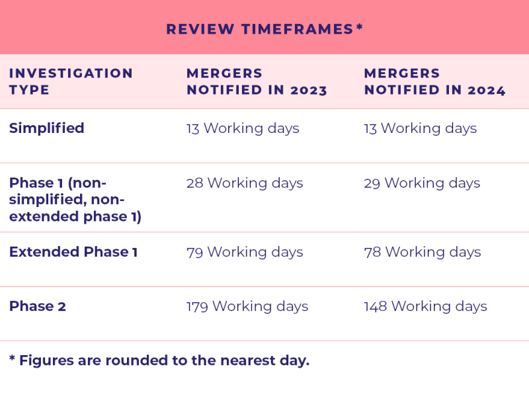Click the Extended Phase 1 row label
Screen dimensions: 529x420
click(73, 252)
